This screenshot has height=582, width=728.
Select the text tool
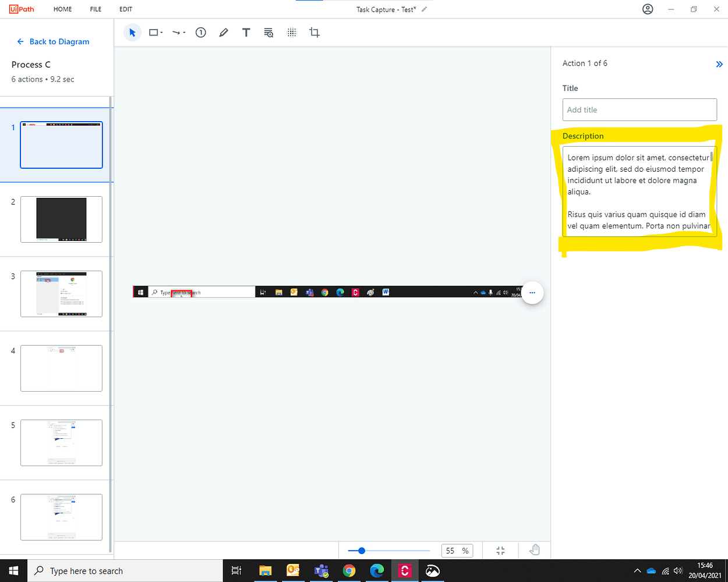tap(246, 33)
